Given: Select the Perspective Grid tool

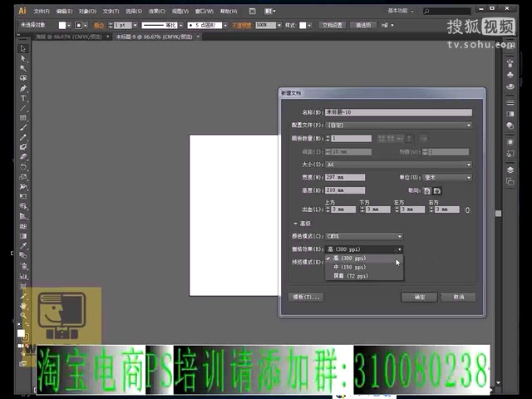Looking at the screenshot, I should pos(23,216).
